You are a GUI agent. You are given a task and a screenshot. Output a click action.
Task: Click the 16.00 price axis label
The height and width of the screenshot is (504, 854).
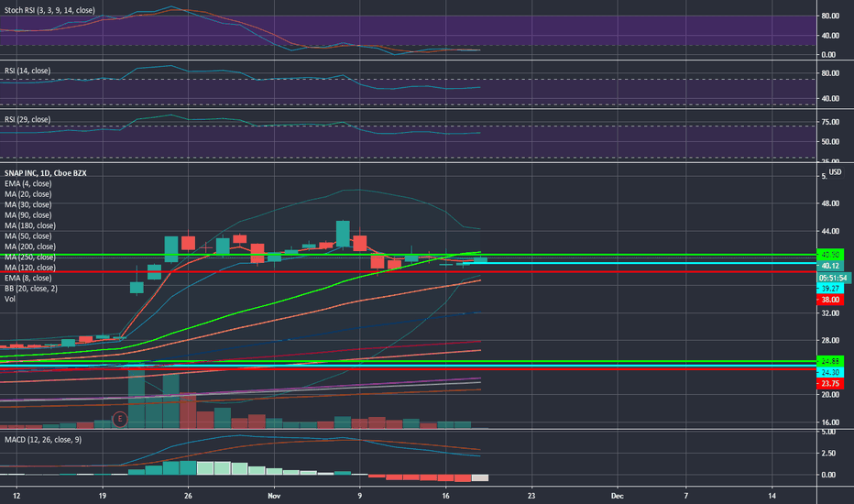830,422
